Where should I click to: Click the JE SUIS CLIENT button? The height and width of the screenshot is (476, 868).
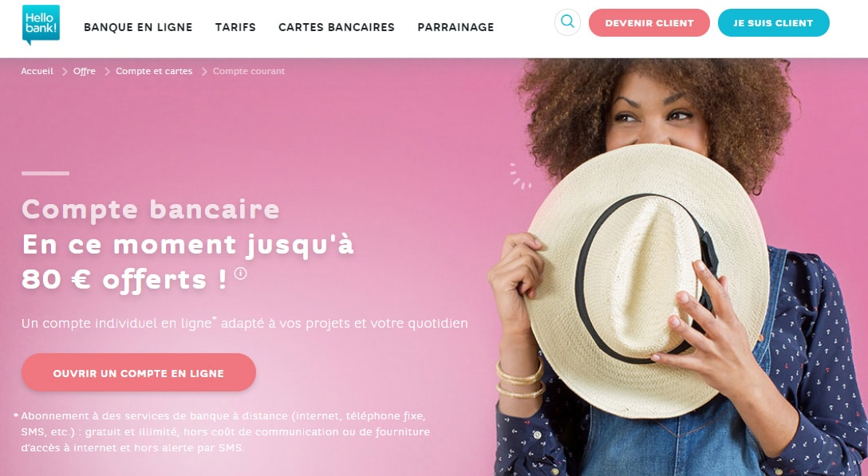pyautogui.click(x=773, y=22)
